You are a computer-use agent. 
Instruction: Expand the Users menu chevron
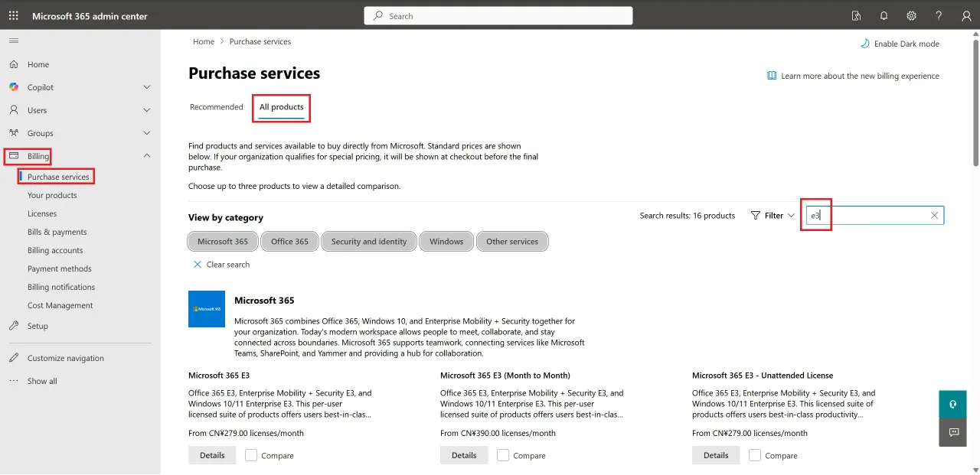click(x=147, y=110)
